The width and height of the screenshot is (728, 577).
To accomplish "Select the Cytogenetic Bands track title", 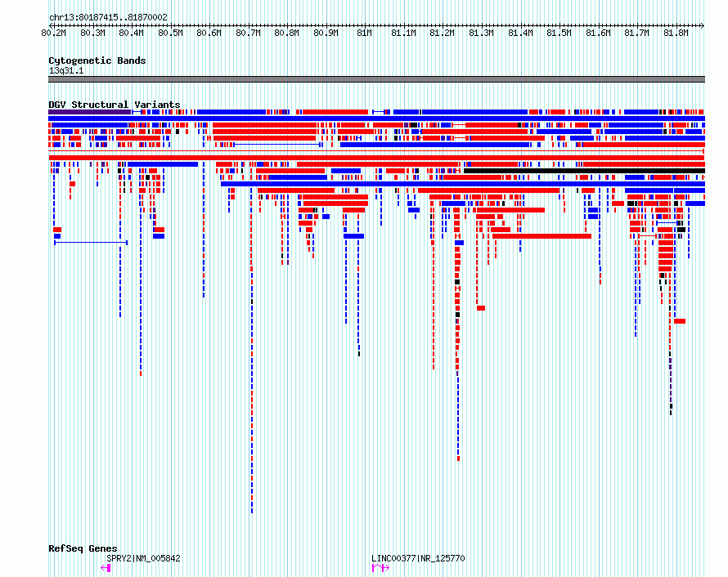I will [97, 60].
